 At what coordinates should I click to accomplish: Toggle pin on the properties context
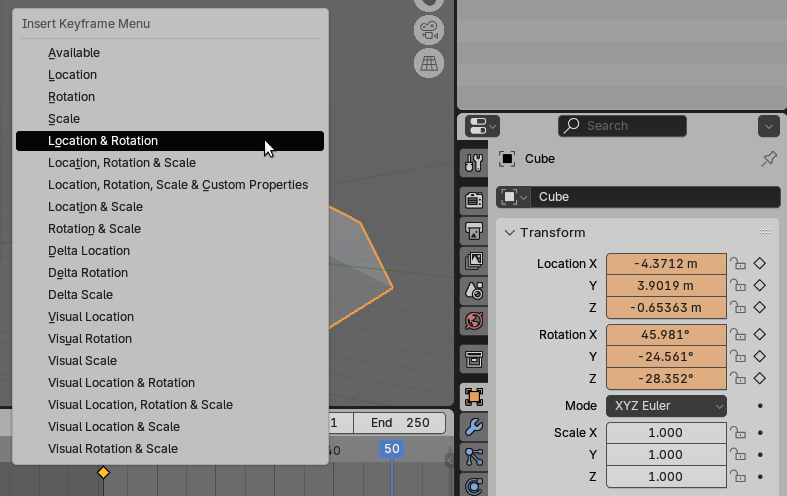tap(768, 159)
